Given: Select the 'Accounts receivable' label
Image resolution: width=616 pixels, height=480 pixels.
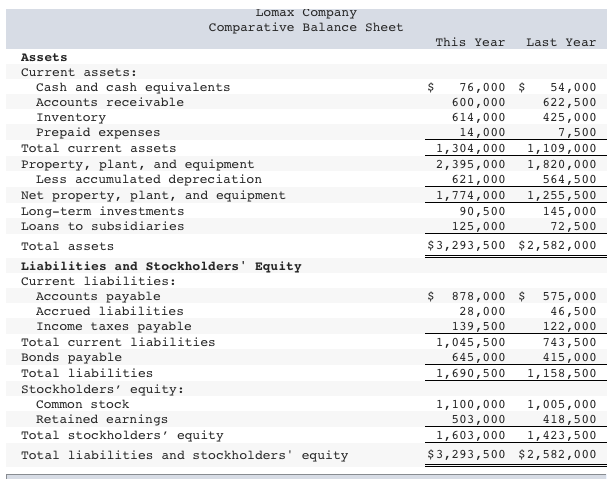Looking at the screenshot, I should point(110,102).
